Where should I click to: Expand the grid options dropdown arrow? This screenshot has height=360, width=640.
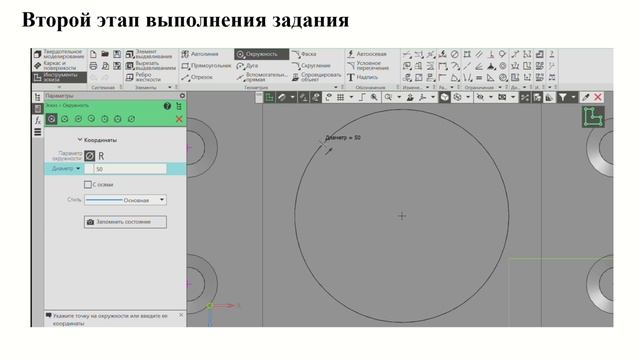pos(351,97)
